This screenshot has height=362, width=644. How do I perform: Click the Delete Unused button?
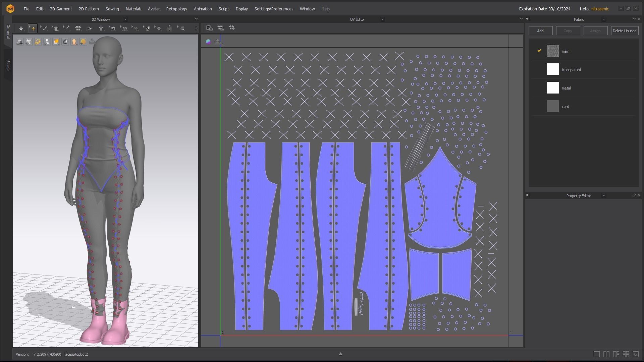pos(625,31)
